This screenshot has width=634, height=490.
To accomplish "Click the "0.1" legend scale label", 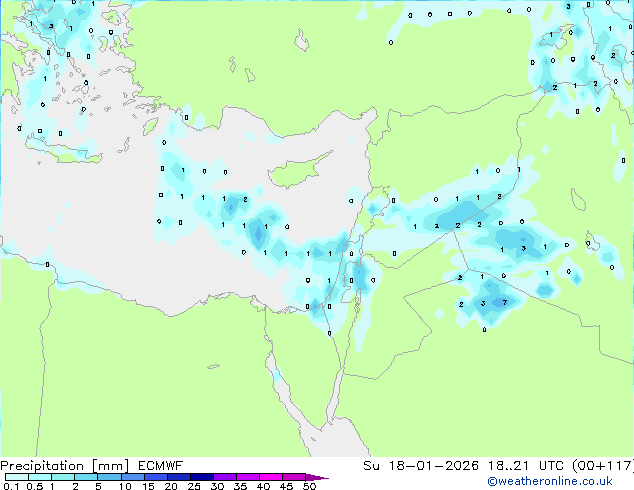I will [11, 486].
